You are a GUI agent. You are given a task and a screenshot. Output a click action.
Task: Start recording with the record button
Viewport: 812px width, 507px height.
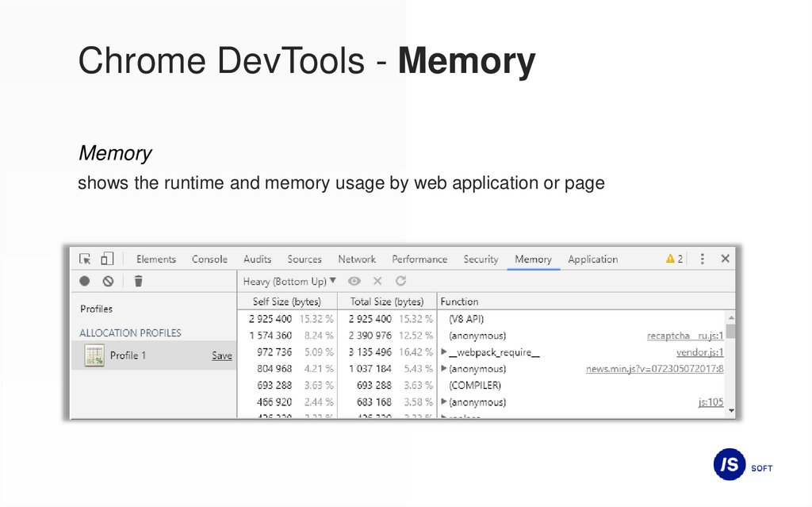coord(85,281)
